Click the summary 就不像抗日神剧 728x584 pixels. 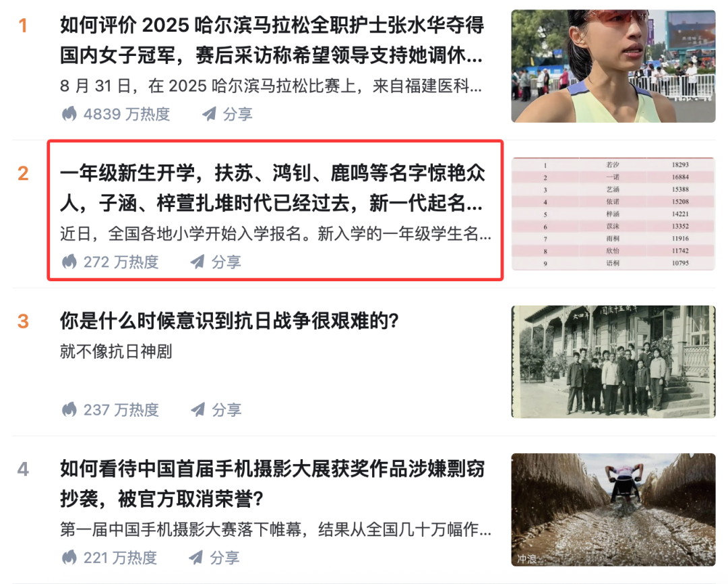tap(116, 352)
